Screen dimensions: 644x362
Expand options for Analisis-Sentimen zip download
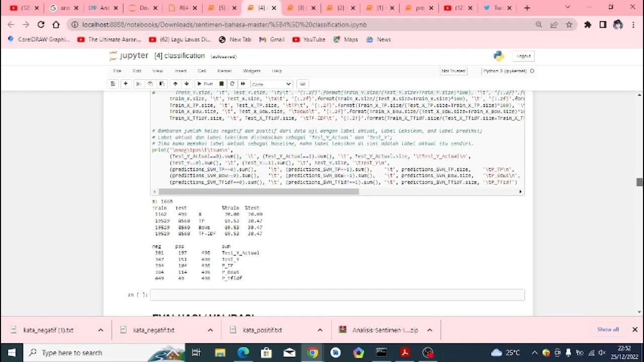click(430, 330)
